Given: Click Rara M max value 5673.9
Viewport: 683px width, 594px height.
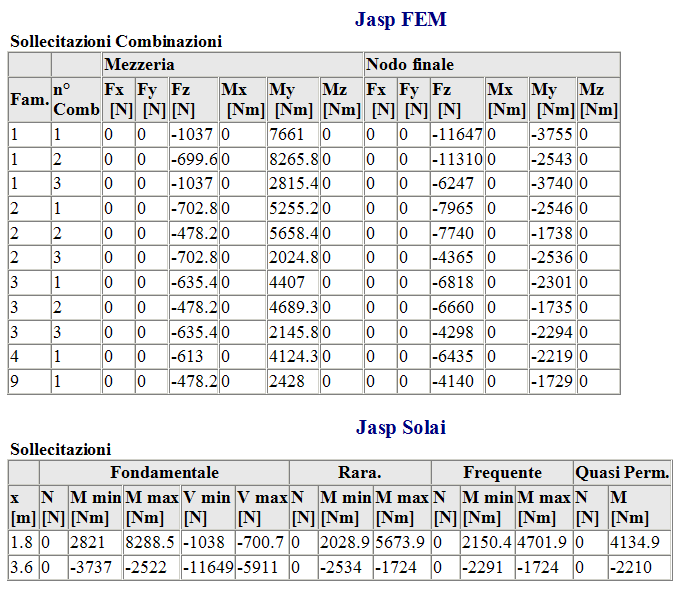Looking at the screenshot, I should point(400,542).
